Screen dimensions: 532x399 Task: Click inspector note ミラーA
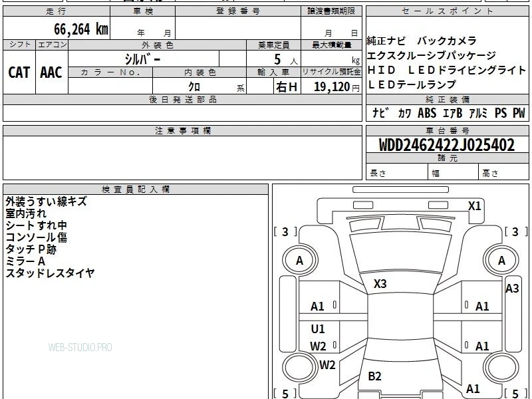tap(25, 261)
